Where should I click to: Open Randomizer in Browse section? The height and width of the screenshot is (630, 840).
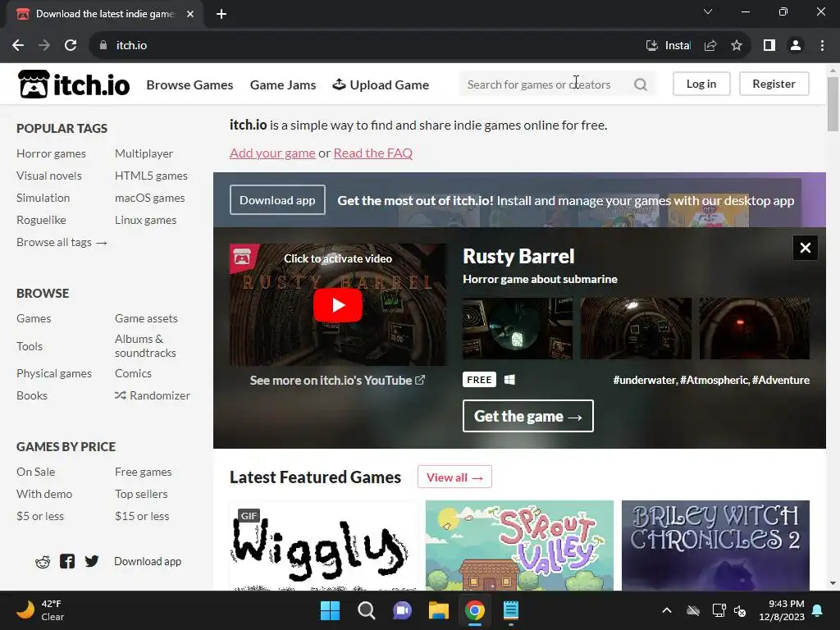pyautogui.click(x=153, y=395)
